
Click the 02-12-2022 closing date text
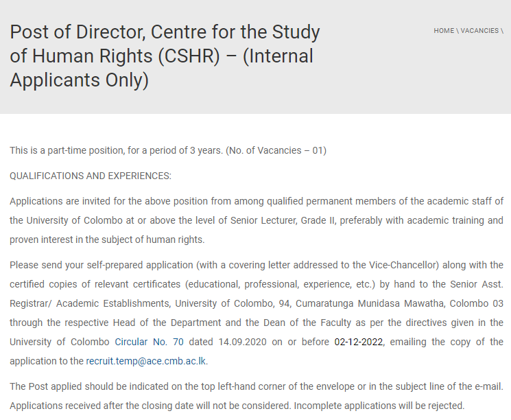tap(360, 341)
